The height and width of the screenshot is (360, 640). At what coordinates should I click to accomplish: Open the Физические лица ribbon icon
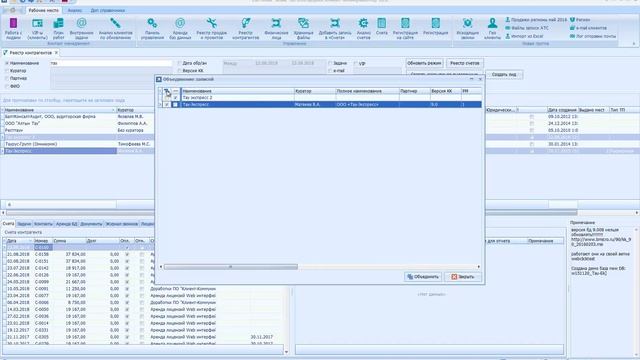tap(276, 28)
